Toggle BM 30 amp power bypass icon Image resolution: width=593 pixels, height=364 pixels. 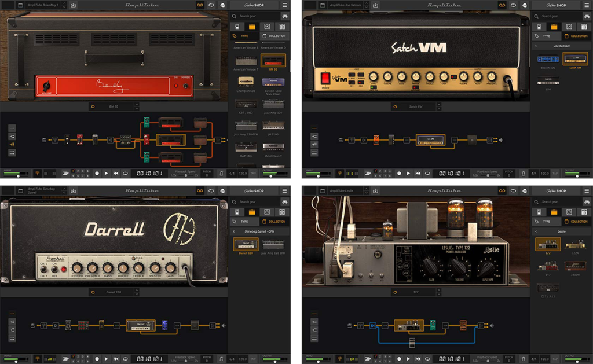(93, 106)
